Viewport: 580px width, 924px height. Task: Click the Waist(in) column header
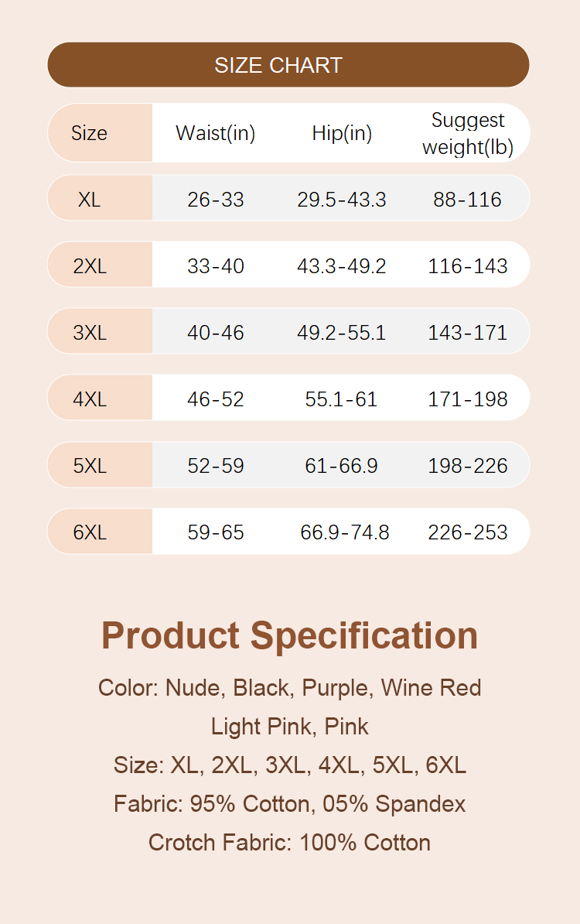[x=215, y=133]
